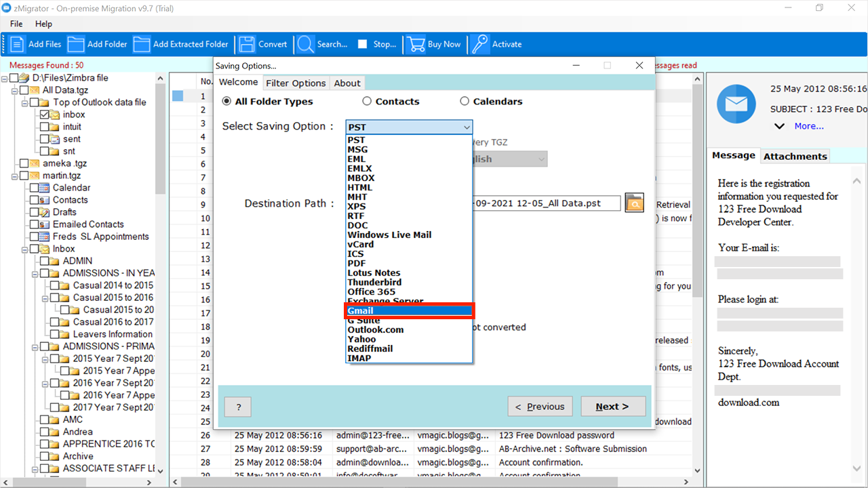The width and height of the screenshot is (868, 488).
Task: Check the Emailed Contacts checkbox
Action: click(35, 224)
